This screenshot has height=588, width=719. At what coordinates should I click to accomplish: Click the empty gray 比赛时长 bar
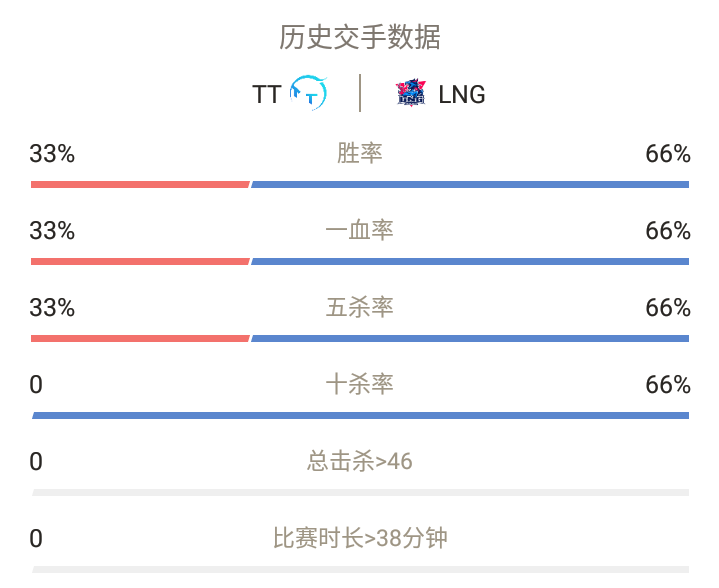pyautogui.click(x=360, y=570)
